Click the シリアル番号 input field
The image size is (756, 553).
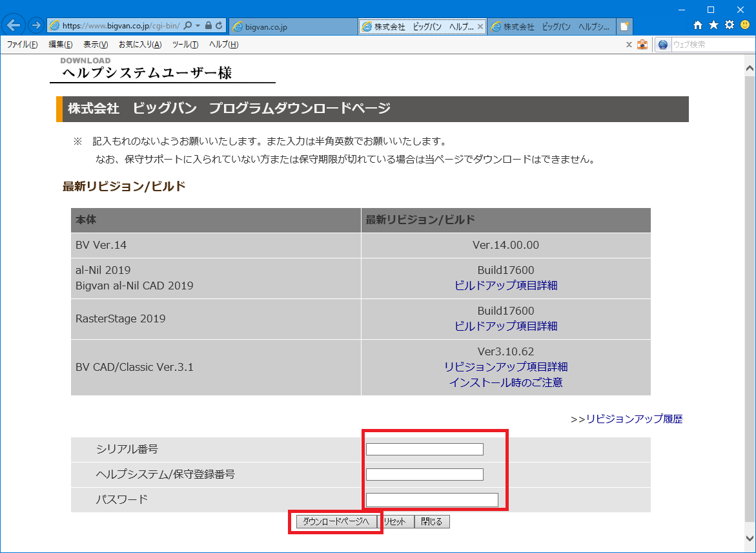pos(424,449)
